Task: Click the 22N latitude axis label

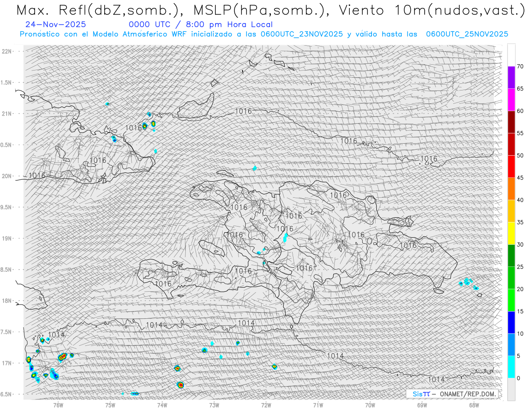Action: (x=6, y=51)
